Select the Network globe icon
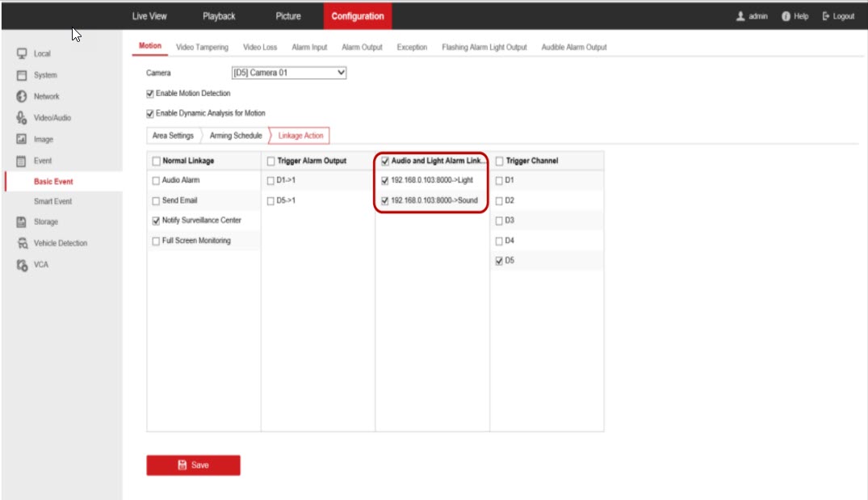Image resolution: width=868 pixels, height=500 pixels. (x=23, y=96)
